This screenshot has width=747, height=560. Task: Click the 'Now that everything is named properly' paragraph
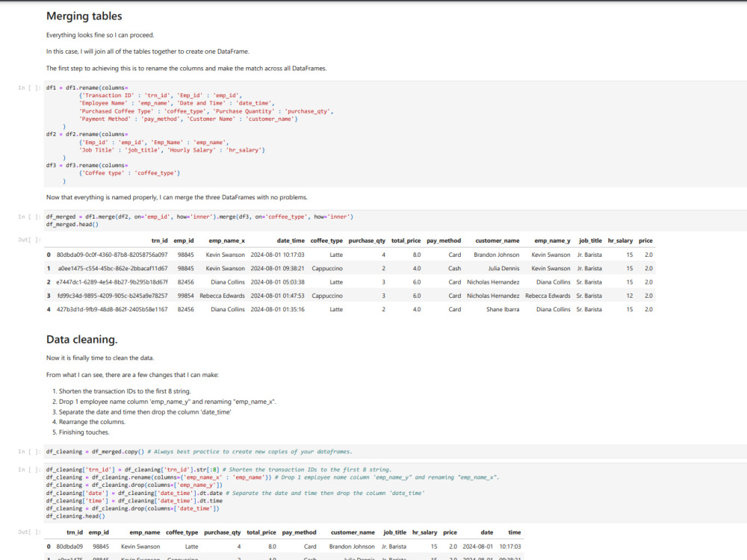177,197
